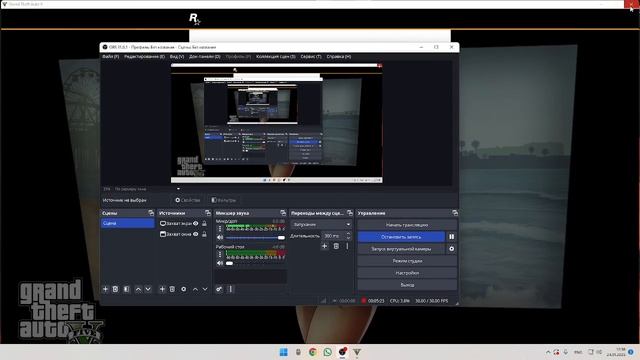Click Stop Recording button
This screenshot has height=360, width=640.
coord(401,237)
